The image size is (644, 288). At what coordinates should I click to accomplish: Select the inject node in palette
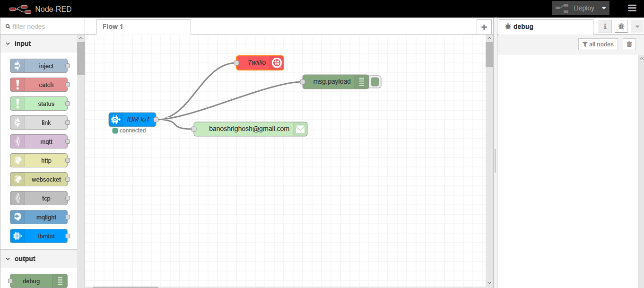click(x=39, y=66)
